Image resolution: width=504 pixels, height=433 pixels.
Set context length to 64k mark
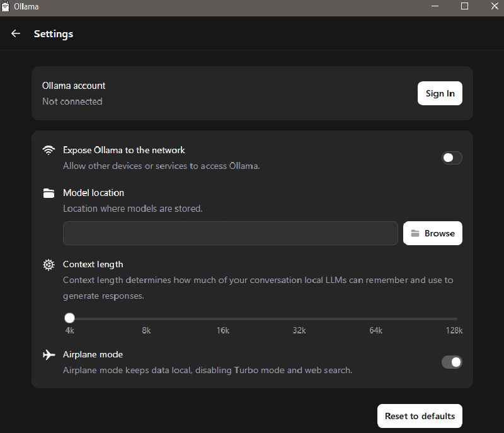(x=376, y=318)
